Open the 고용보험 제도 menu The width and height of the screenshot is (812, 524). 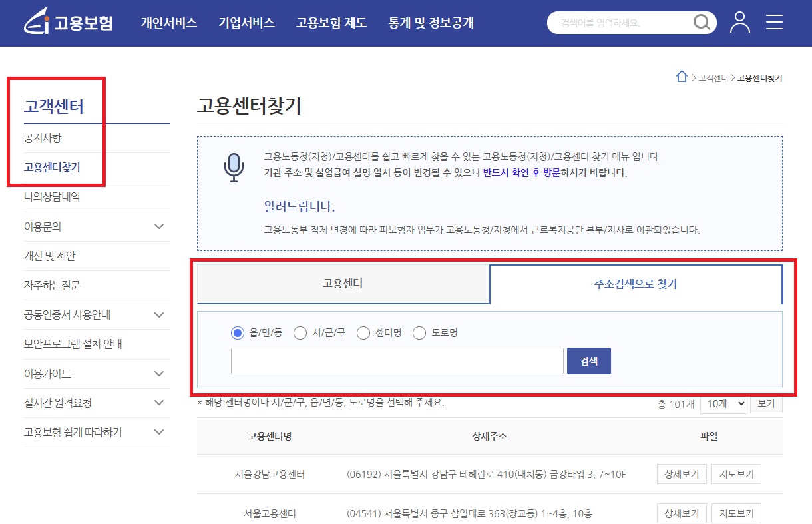pyautogui.click(x=331, y=23)
